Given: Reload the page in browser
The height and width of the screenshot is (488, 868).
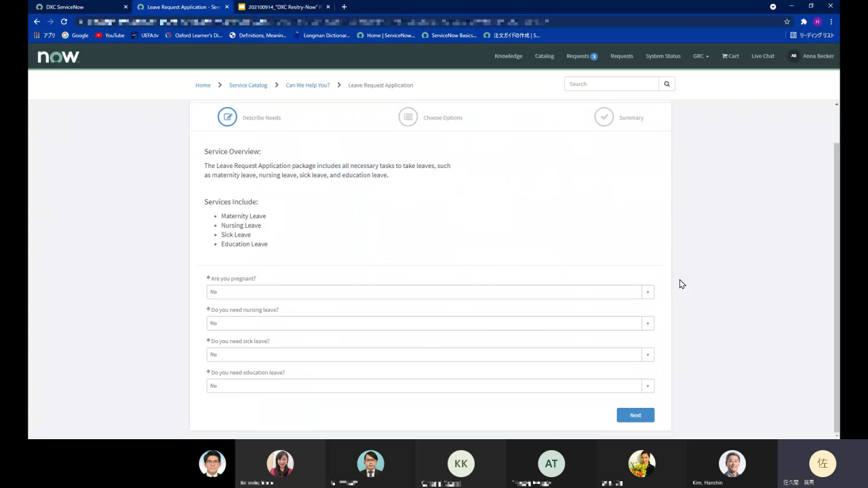Looking at the screenshot, I should (x=64, y=22).
